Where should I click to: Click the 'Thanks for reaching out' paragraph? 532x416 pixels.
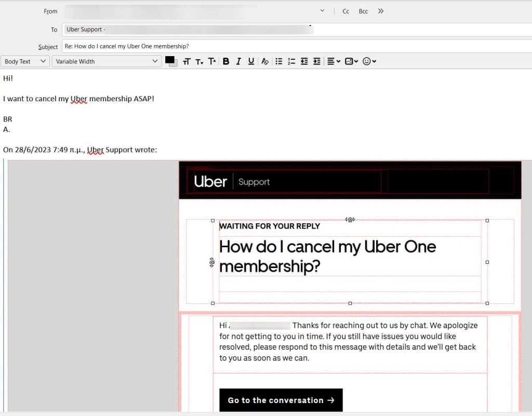(349, 342)
